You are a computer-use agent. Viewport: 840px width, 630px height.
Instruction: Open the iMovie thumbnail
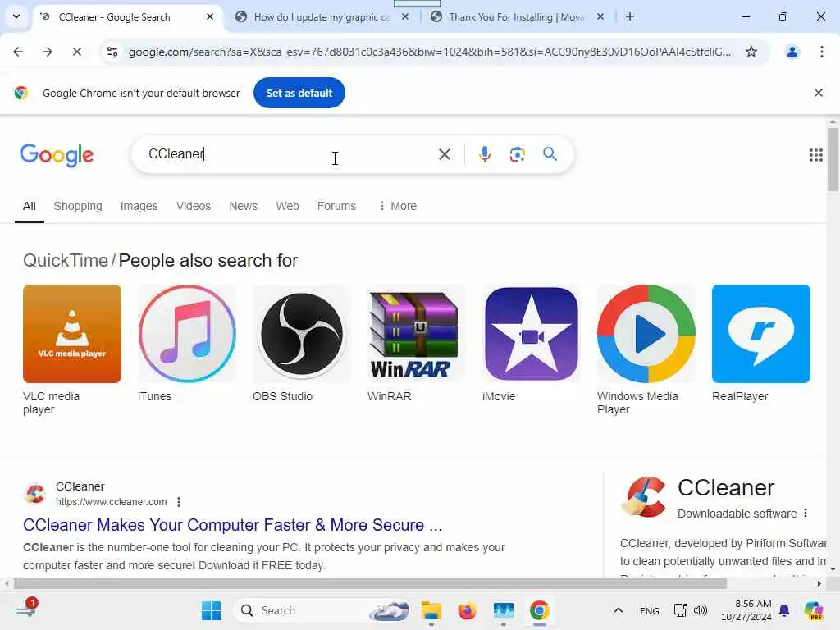pos(531,333)
